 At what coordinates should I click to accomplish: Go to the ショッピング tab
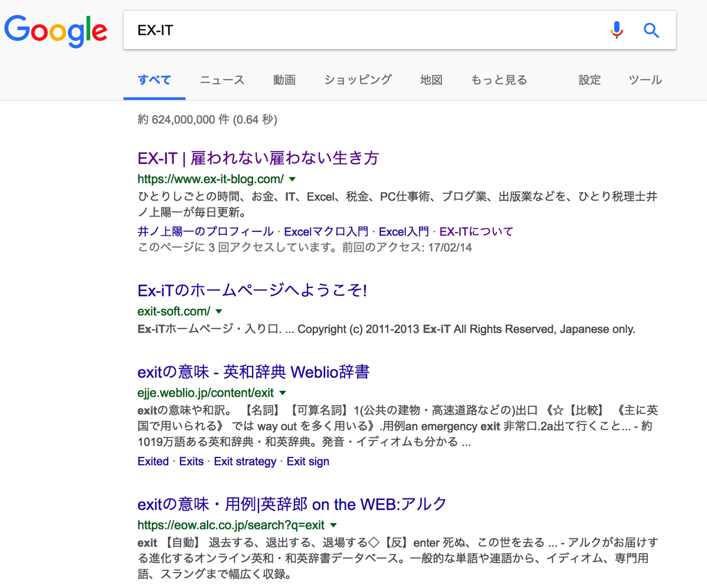point(358,80)
